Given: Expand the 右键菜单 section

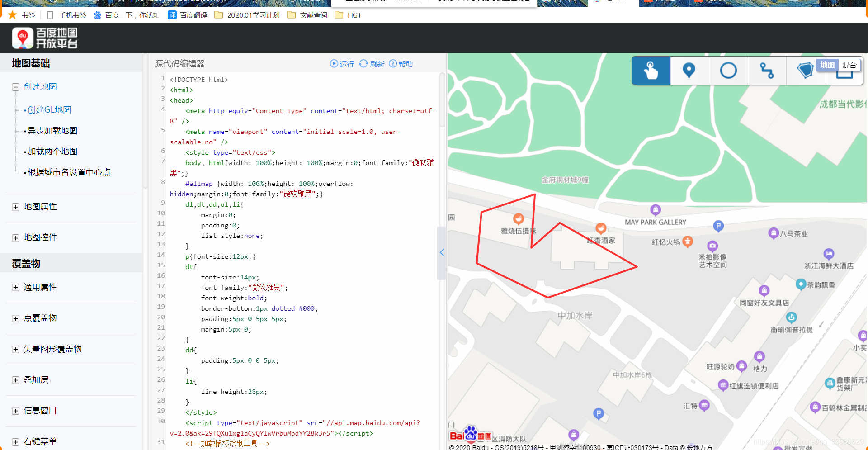Looking at the screenshot, I should [x=15, y=442].
